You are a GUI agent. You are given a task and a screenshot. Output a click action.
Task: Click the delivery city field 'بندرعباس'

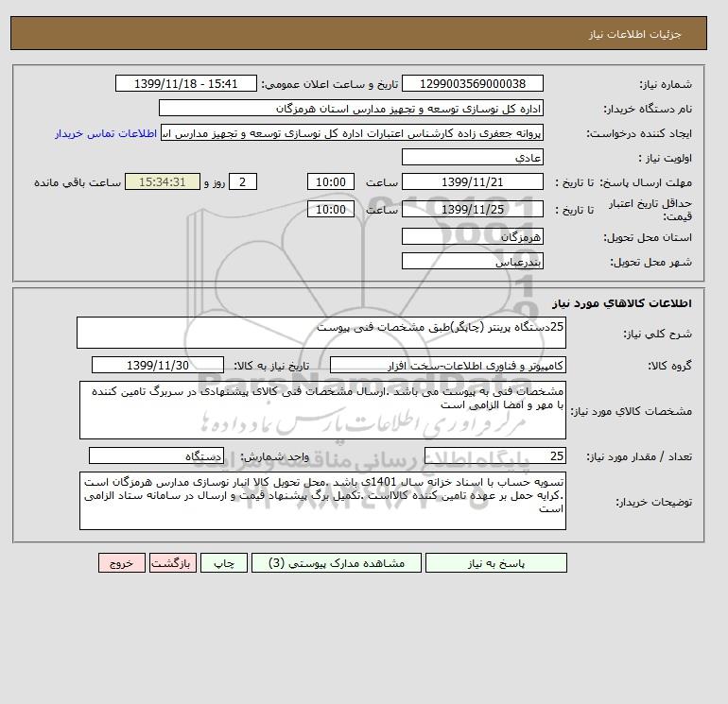pos(472,261)
